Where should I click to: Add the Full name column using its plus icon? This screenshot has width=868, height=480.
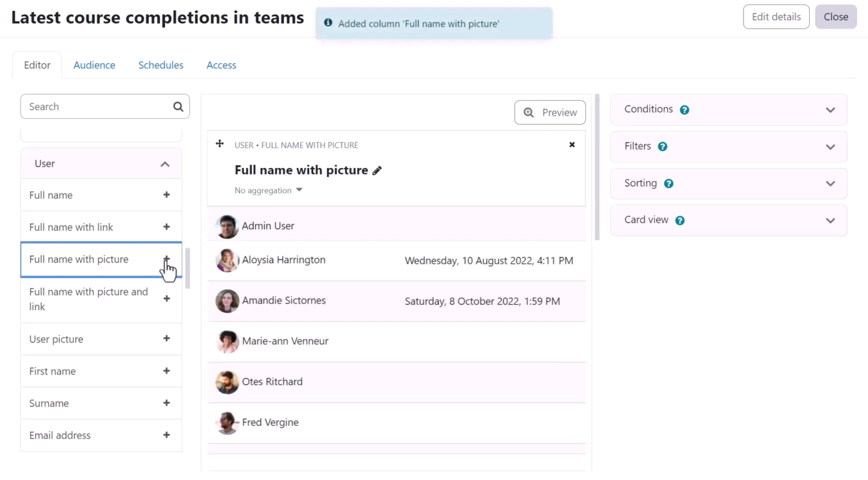point(166,194)
